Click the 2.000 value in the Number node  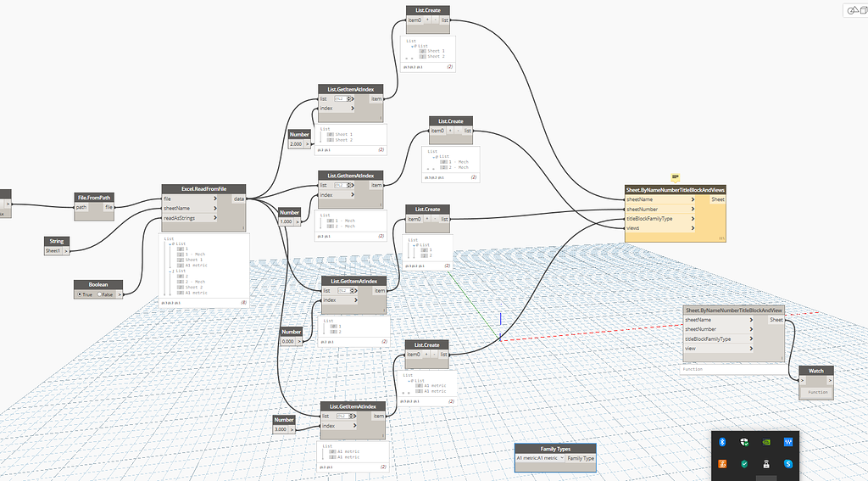[296, 144]
